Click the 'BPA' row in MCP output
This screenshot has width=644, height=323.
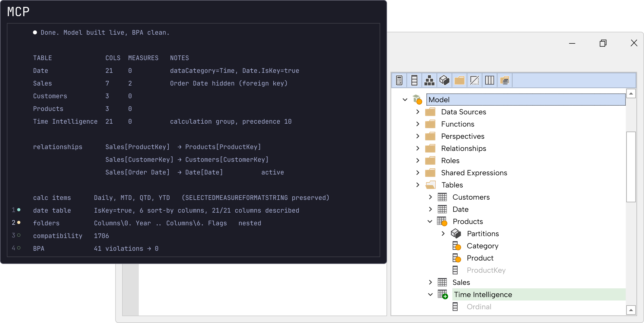[x=96, y=248]
